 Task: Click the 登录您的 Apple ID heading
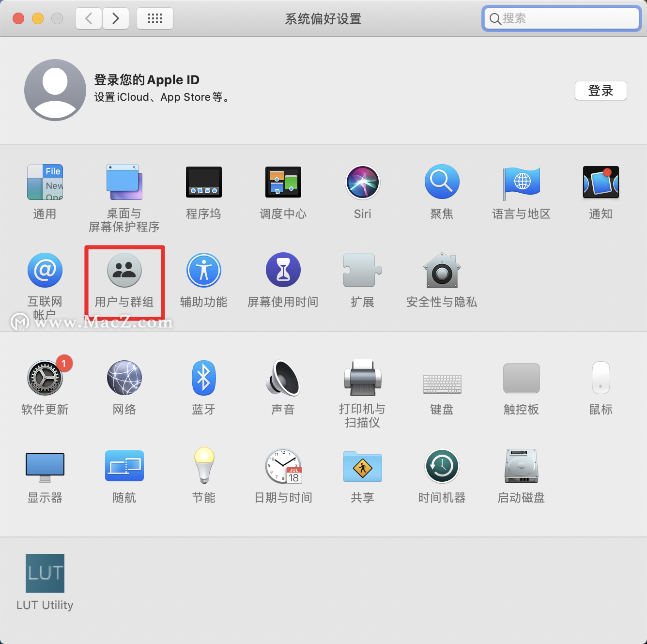click(147, 80)
